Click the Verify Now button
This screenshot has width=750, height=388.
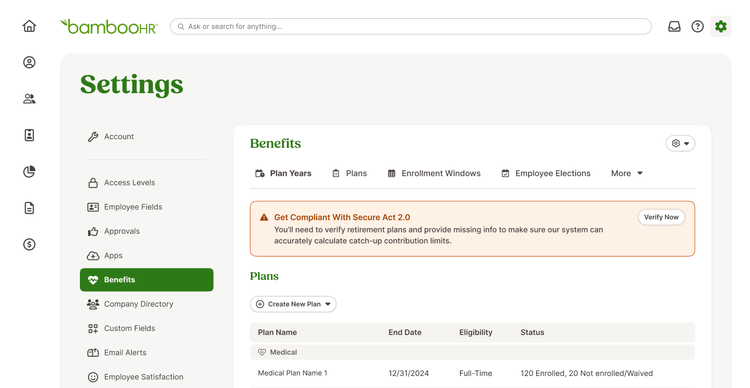tap(661, 217)
